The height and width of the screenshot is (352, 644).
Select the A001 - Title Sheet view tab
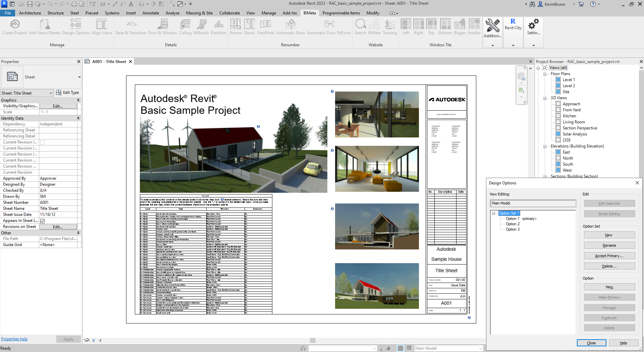coord(109,62)
